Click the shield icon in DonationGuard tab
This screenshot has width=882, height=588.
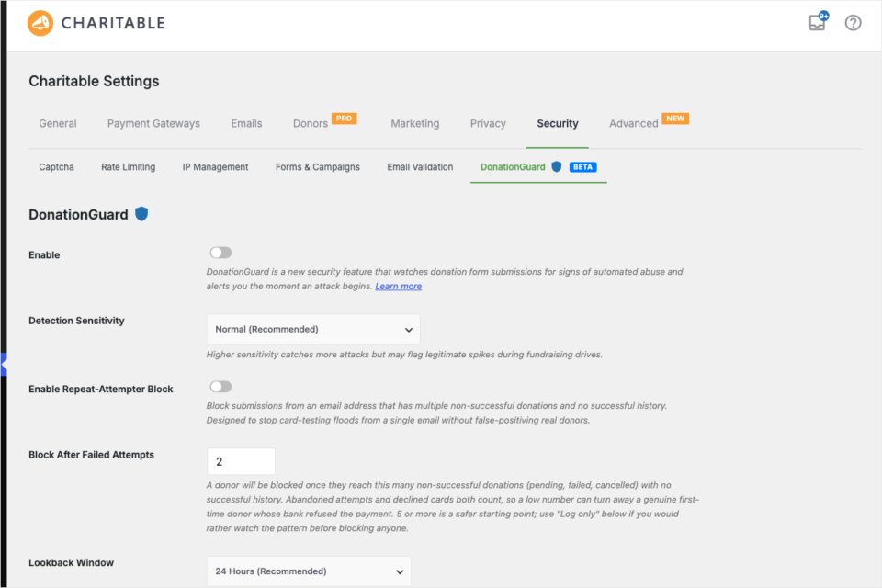(x=557, y=166)
